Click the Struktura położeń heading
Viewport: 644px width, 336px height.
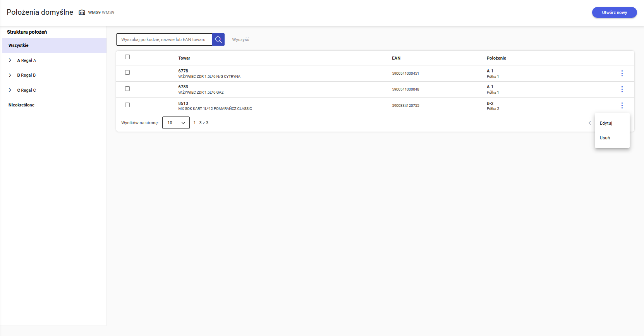[27, 32]
